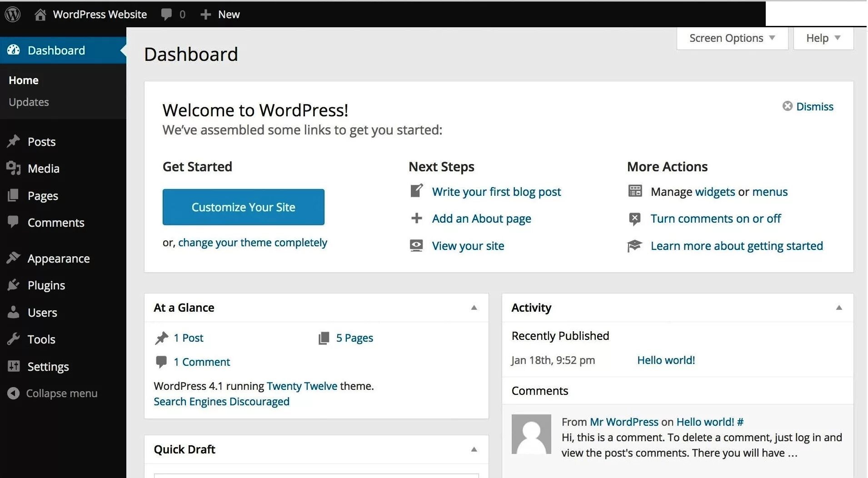
Task: Click Write your first blog post link
Action: (x=496, y=192)
